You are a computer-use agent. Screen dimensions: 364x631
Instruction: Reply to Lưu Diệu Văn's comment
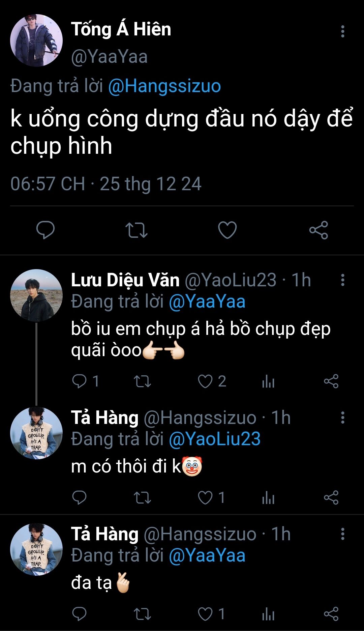point(80,381)
